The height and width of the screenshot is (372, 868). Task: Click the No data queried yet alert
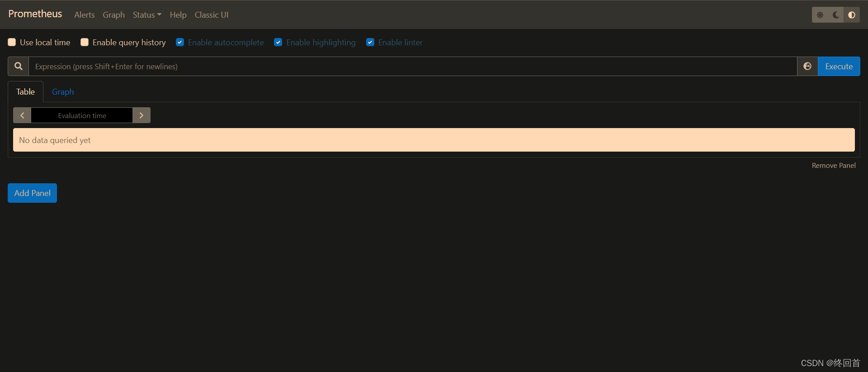(434, 140)
